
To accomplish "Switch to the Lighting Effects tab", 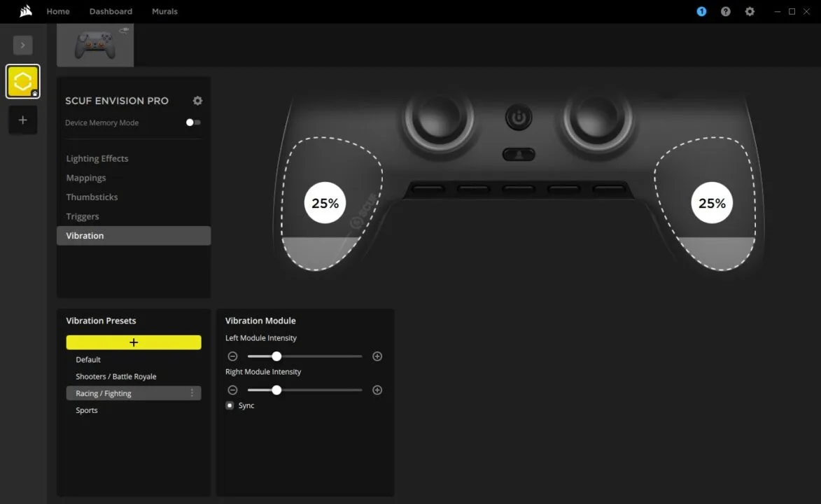I will [97, 158].
